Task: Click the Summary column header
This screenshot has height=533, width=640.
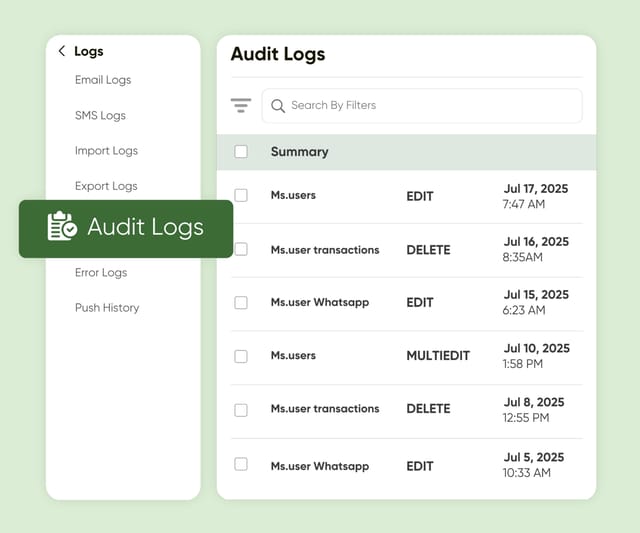Action: coord(300,152)
